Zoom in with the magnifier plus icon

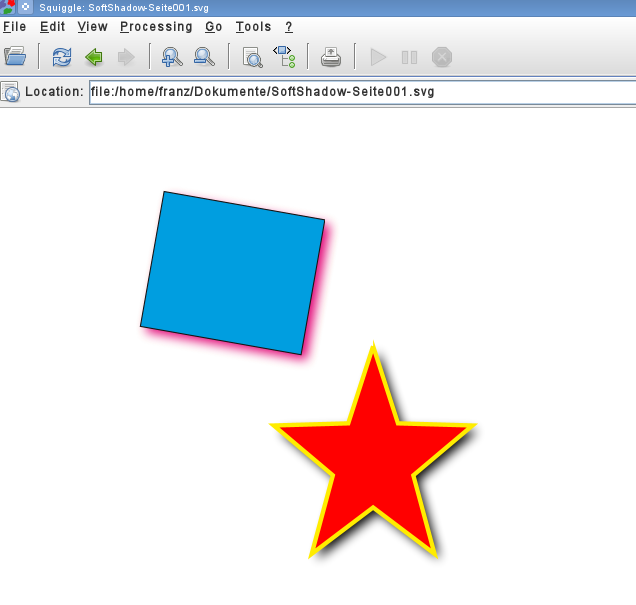172,57
